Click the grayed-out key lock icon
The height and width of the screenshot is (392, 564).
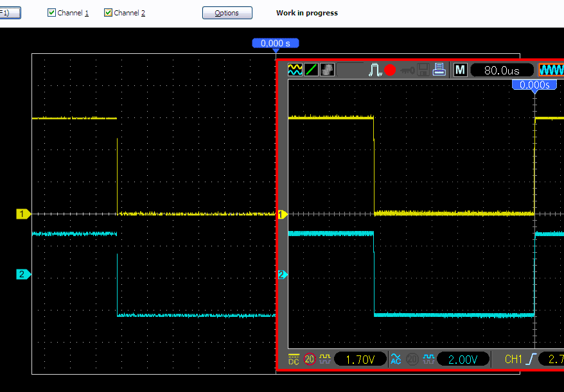tap(407, 70)
